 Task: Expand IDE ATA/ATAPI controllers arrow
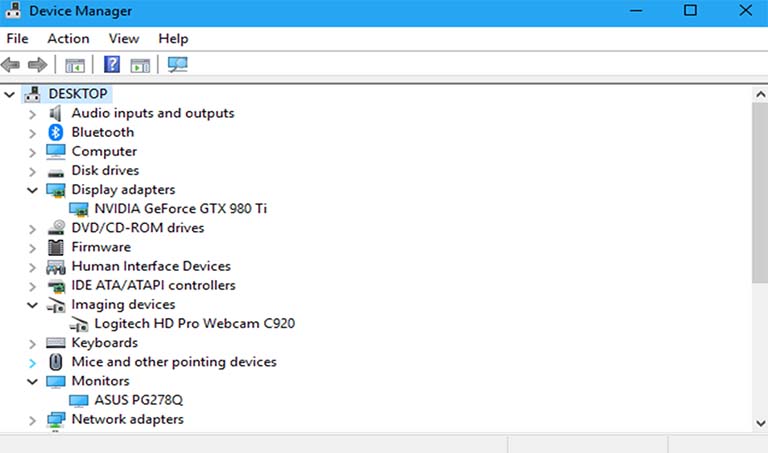click(x=32, y=286)
